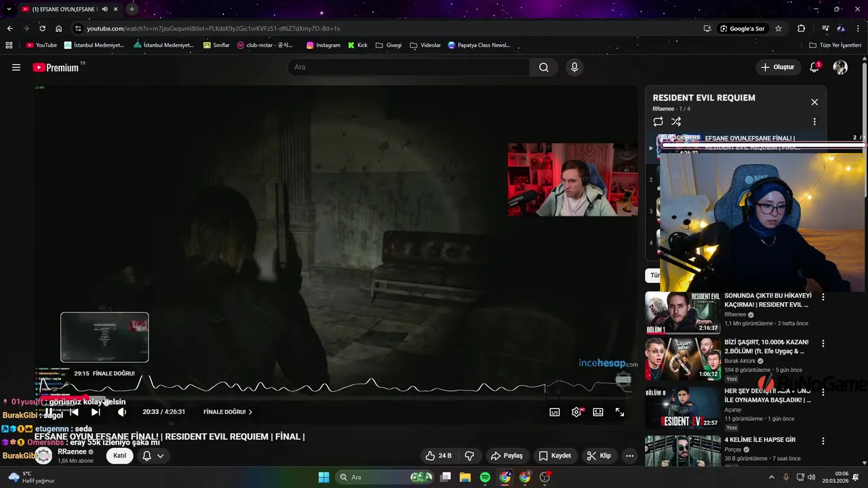Viewport: 868px width, 488px height.
Task: Open more actions ellipsis below the video
Action: (630, 455)
